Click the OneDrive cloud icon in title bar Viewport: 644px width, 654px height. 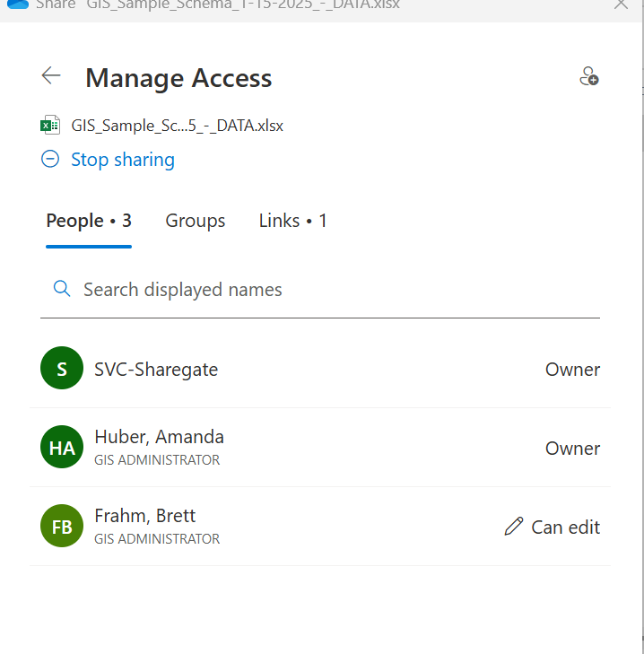pos(18,4)
